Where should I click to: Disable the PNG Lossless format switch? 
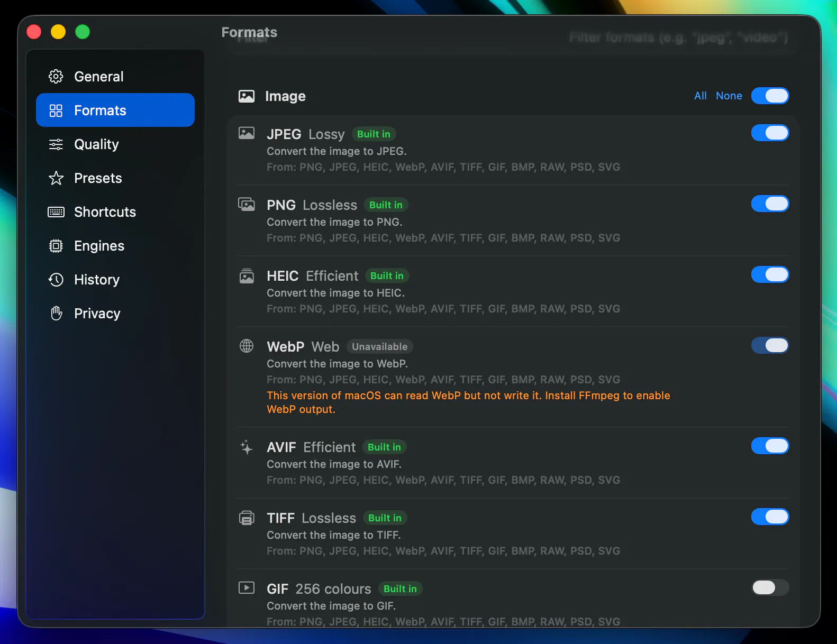click(770, 204)
